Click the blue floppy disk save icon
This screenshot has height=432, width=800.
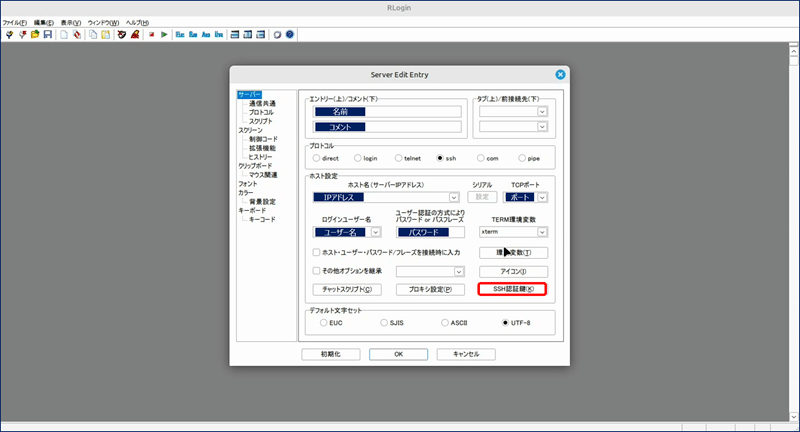click(47, 35)
